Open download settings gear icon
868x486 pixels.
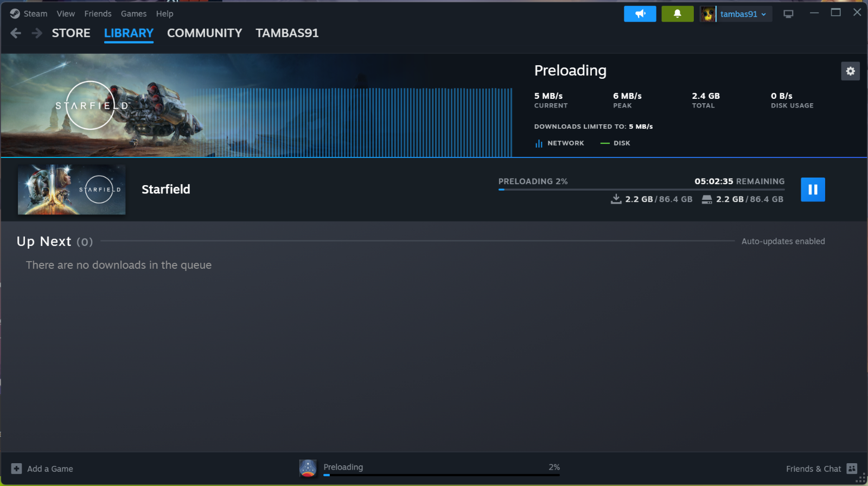(x=850, y=71)
